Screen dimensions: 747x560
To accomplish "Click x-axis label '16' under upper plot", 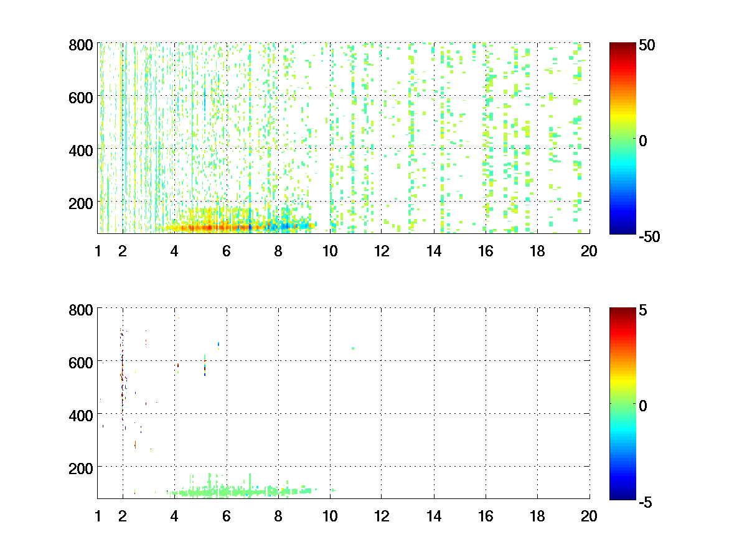I will [486, 251].
